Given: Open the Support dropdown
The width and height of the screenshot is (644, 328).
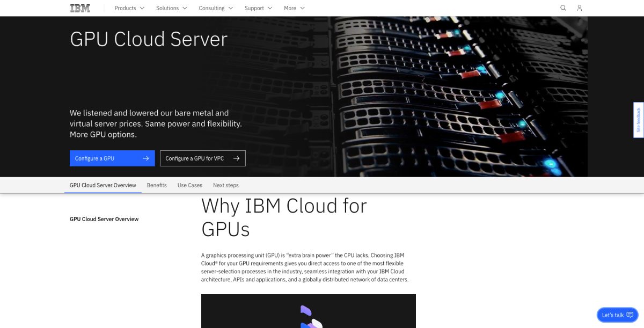Looking at the screenshot, I should pyautogui.click(x=258, y=8).
